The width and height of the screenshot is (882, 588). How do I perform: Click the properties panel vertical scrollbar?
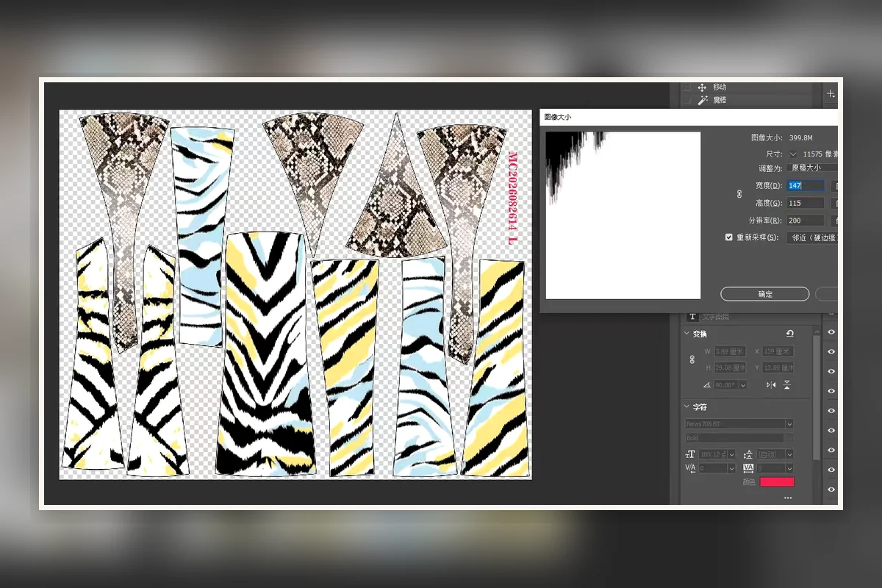click(x=817, y=398)
